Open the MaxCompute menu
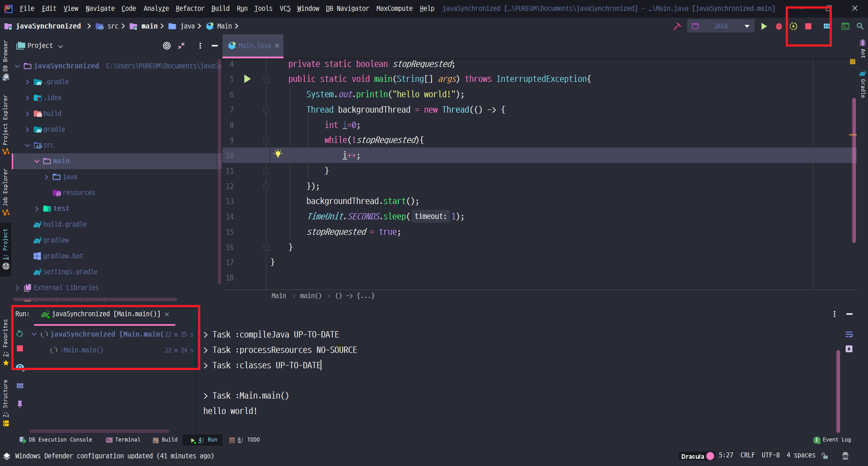 coord(394,8)
